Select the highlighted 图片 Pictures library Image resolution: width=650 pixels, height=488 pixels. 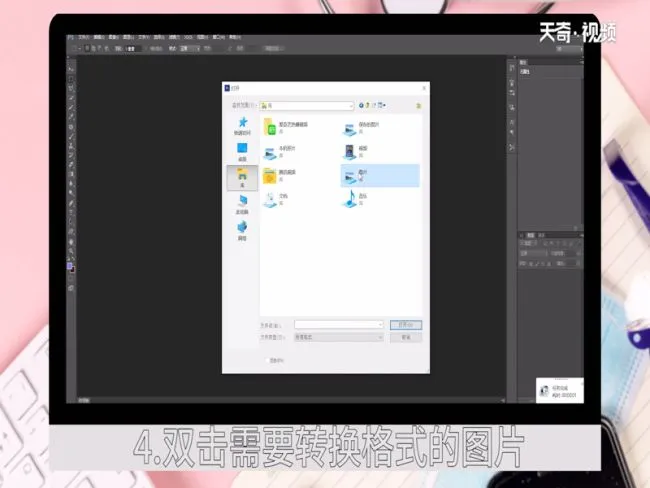[380, 175]
